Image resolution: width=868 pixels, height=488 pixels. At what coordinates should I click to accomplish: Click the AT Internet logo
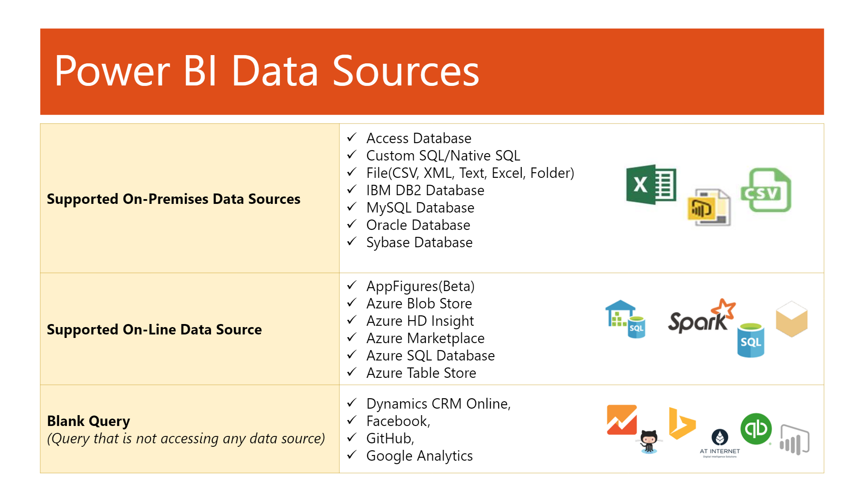(x=720, y=443)
